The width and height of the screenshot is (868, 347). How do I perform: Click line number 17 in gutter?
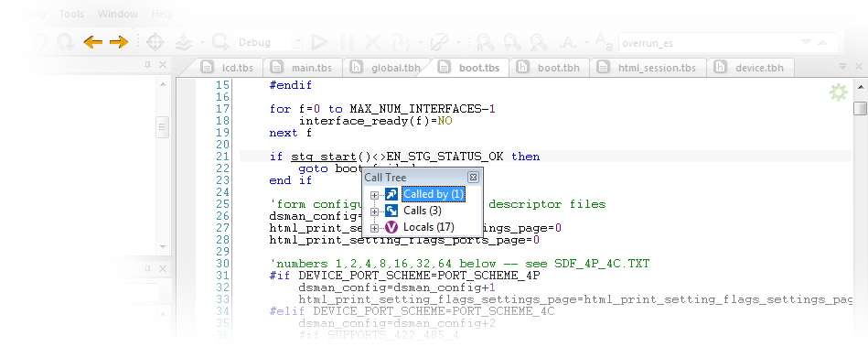coord(222,109)
